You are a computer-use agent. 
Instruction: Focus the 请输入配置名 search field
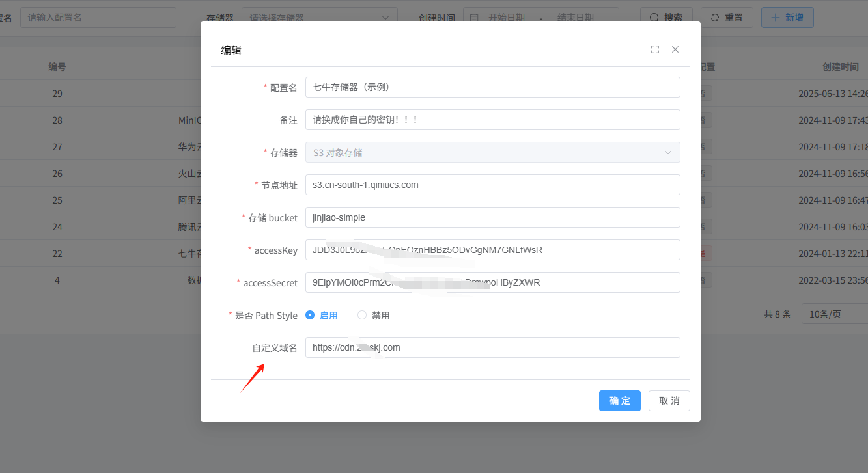(98, 18)
